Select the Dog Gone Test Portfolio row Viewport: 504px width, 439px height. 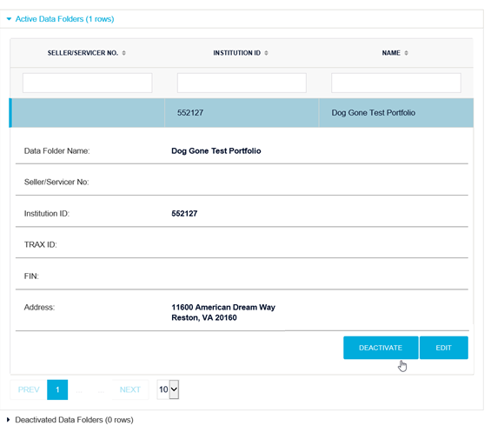click(242, 113)
